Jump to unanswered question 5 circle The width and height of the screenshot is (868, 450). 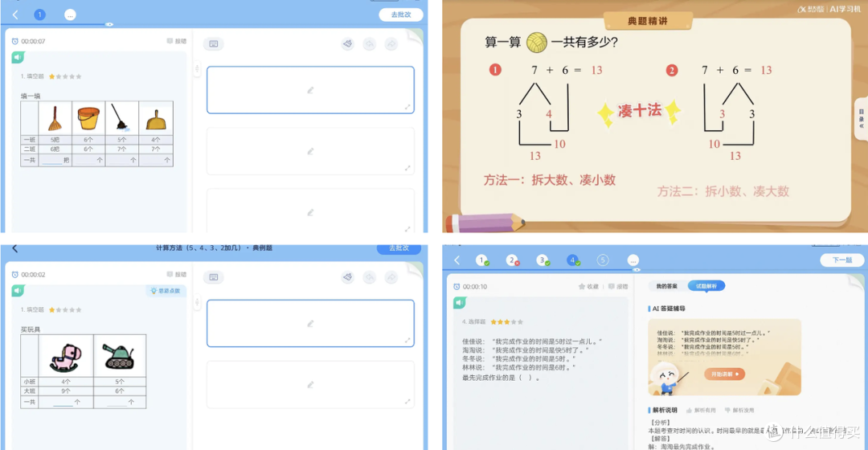click(x=603, y=260)
